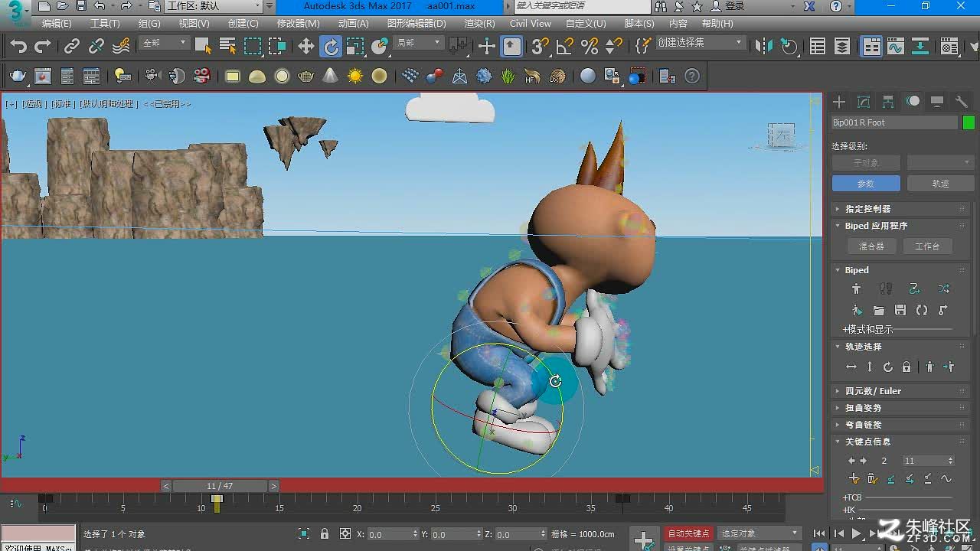Open the 编辑(E) menu
The image size is (980, 551).
[x=57, y=24]
